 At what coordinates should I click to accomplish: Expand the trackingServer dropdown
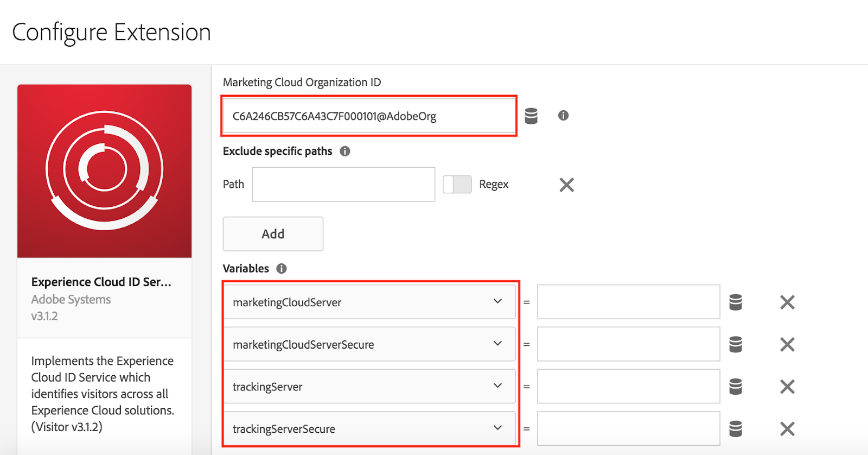[369, 387]
